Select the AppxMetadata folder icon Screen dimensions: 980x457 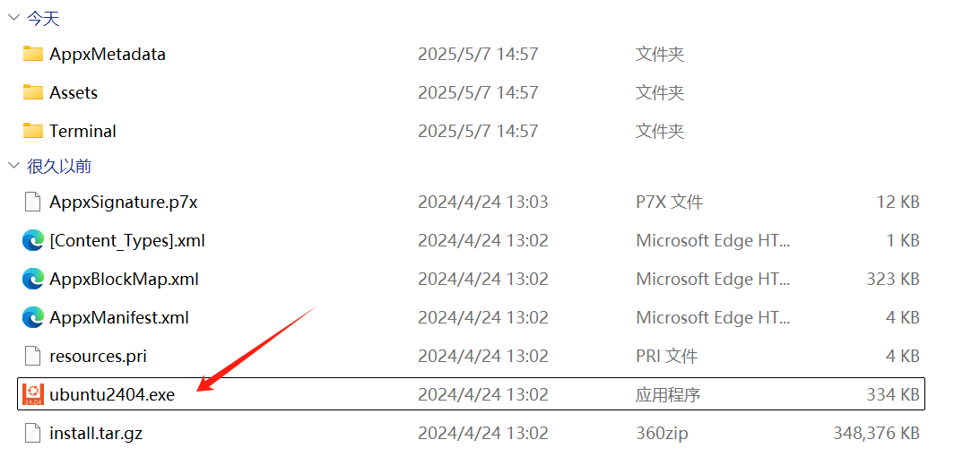point(32,54)
